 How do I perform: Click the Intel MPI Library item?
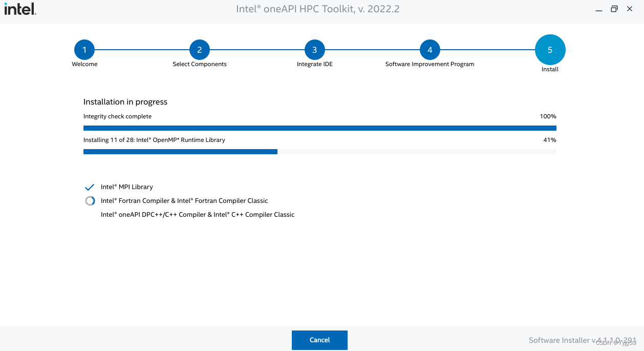[x=127, y=187]
